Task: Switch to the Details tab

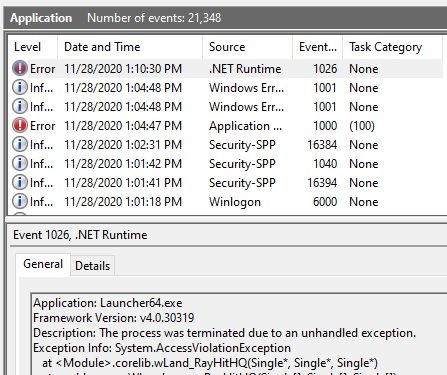Action: click(92, 266)
